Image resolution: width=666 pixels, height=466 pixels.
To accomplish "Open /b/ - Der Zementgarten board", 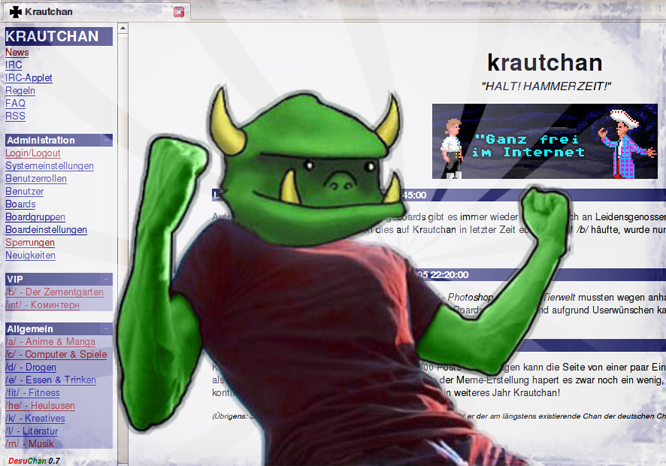I will coord(54,292).
